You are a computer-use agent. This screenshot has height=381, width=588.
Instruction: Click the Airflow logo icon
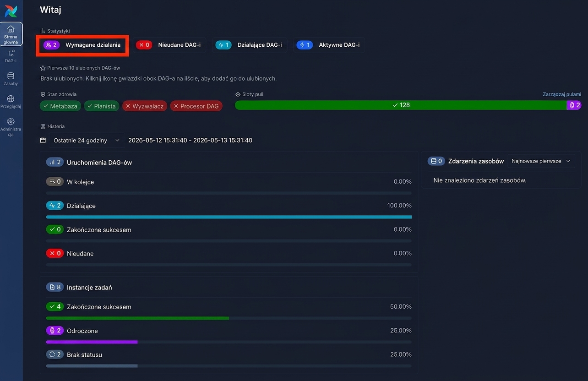(11, 11)
